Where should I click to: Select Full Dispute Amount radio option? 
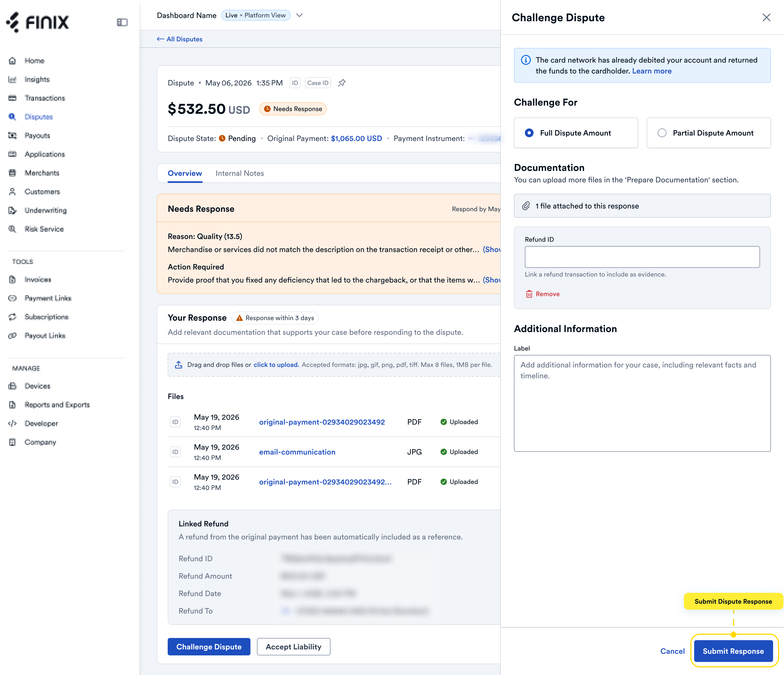(x=575, y=133)
